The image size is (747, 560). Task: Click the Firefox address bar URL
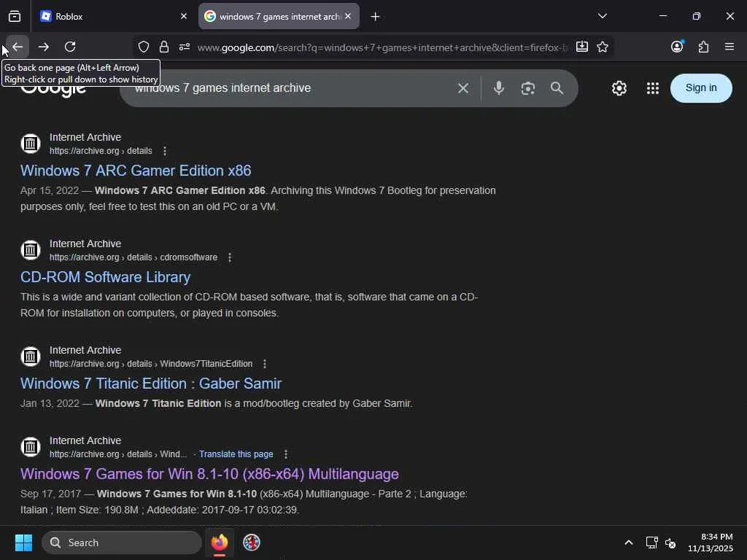(x=382, y=47)
